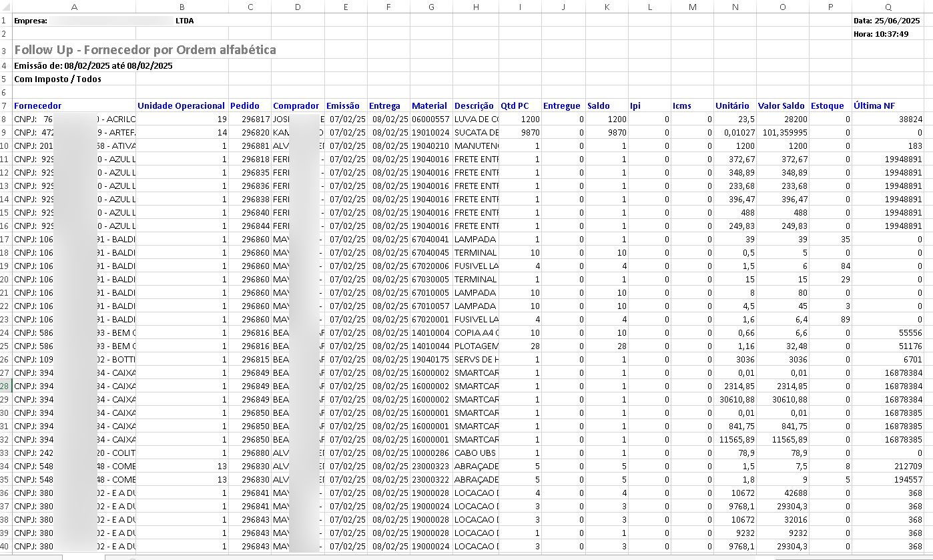Select the column Q header
Image resolution: width=933 pixels, height=560 pixels.
click(888, 6)
